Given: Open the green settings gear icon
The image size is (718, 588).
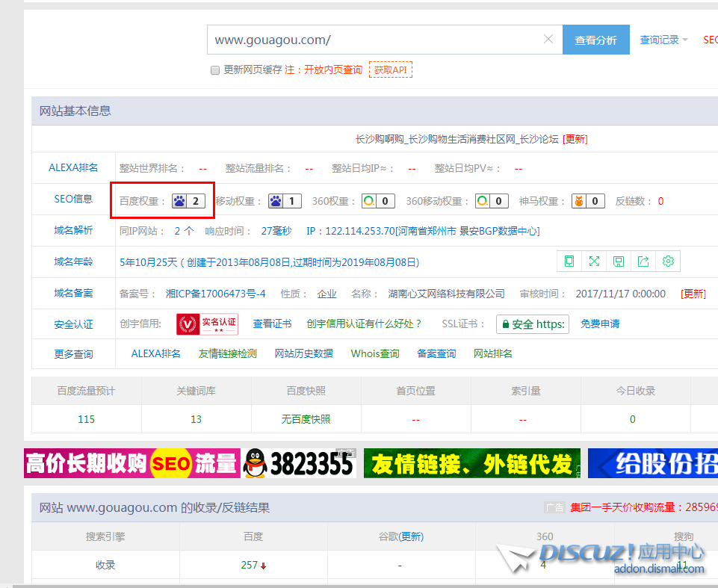Looking at the screenshot, I should pos(668,261).
